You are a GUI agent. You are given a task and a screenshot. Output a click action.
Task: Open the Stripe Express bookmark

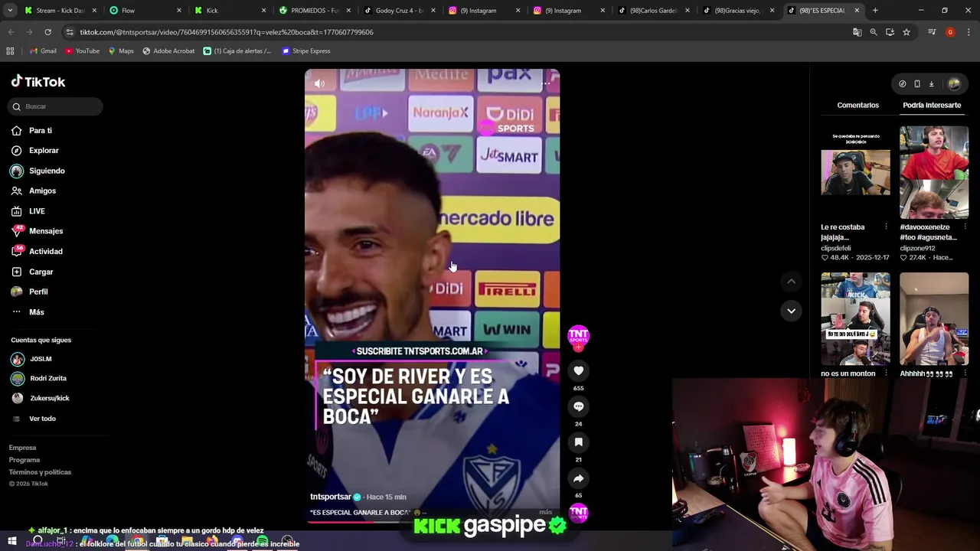(305, 51)
